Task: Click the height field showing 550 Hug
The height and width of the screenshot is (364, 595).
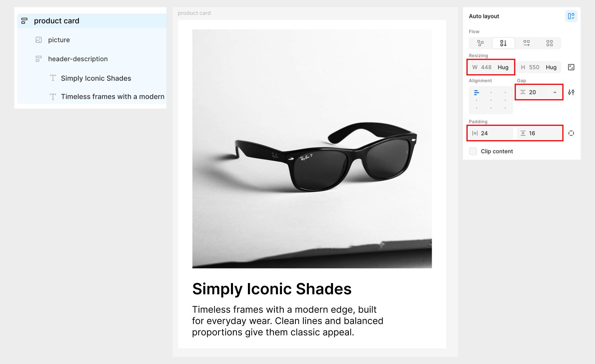Action: click(x=539, y=67)
